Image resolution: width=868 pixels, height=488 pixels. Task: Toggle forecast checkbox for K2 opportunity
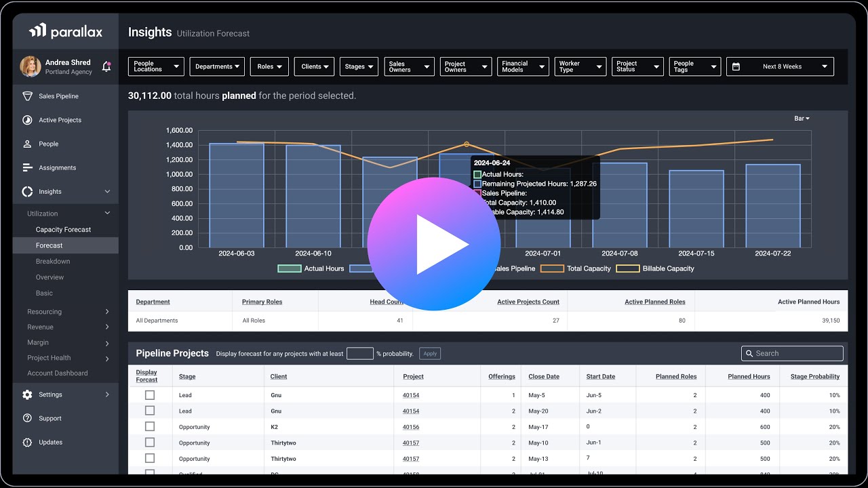pos(150,427)
